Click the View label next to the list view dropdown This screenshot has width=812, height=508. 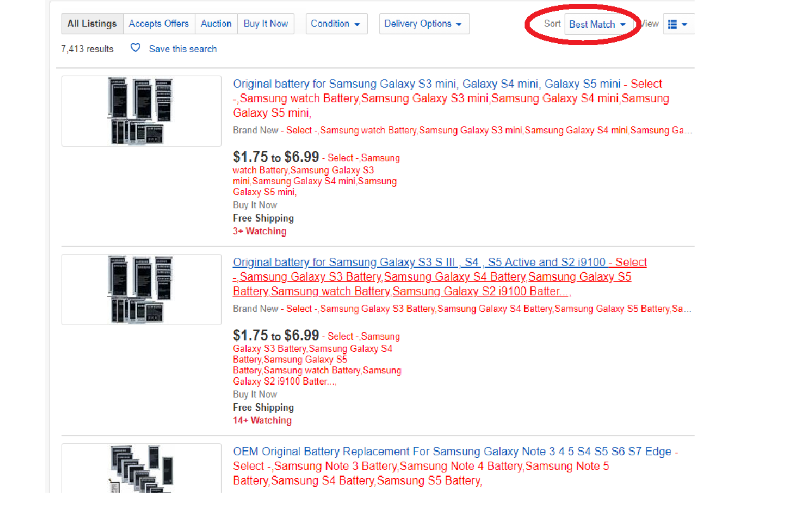coord(649,23)
